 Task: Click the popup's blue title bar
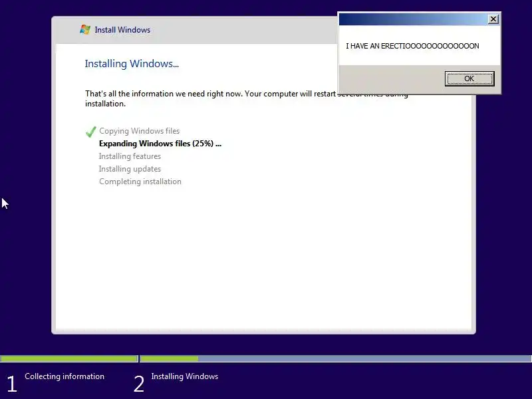click(412, 19)
